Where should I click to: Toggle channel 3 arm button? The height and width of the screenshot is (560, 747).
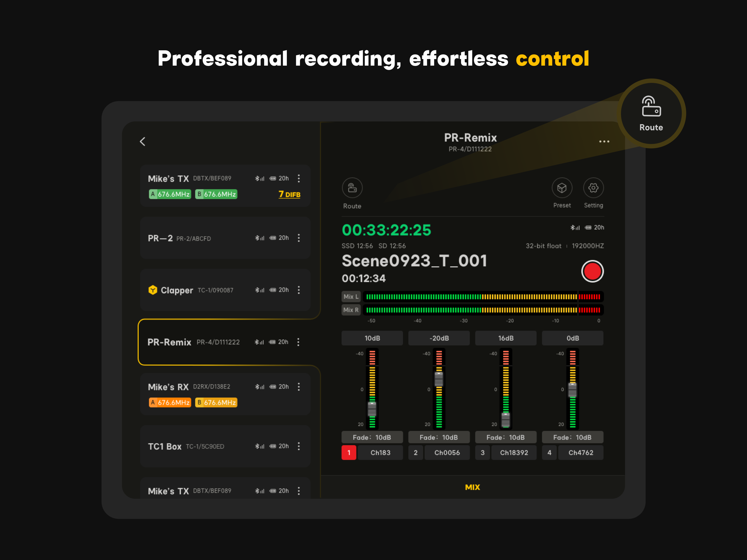[x=483, y=453]
